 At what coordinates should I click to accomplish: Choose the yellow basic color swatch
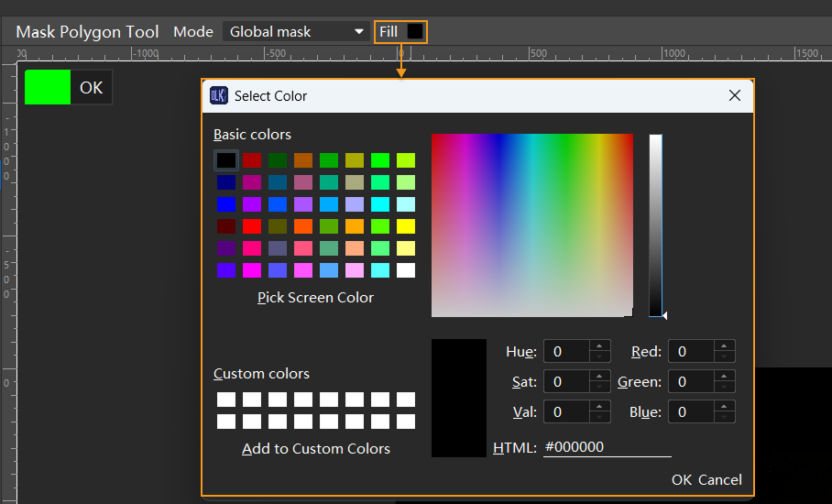[x=406, y=226]
